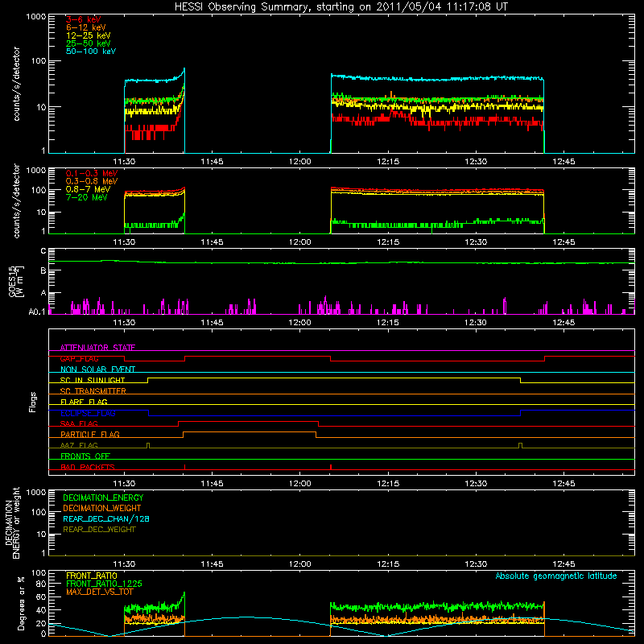Screen dimensions: 644x644
Task: Select the BAD_PACKETS flag label
Action: click(88, 467)
